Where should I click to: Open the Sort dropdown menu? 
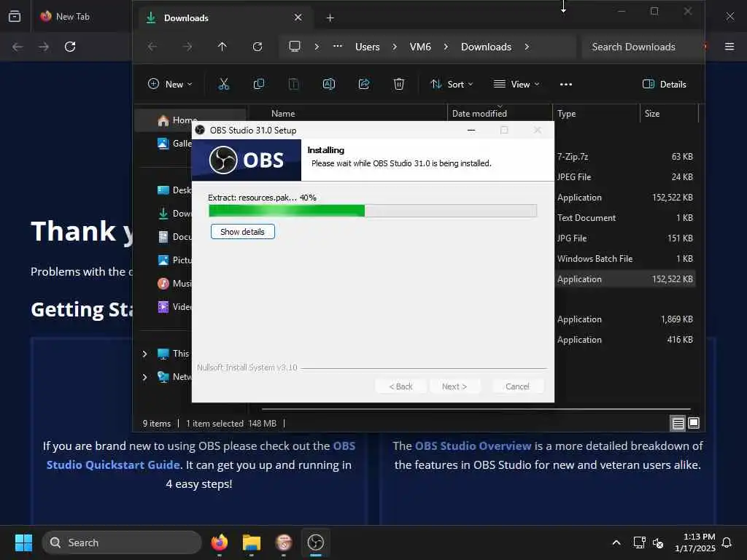coord(452,85)
